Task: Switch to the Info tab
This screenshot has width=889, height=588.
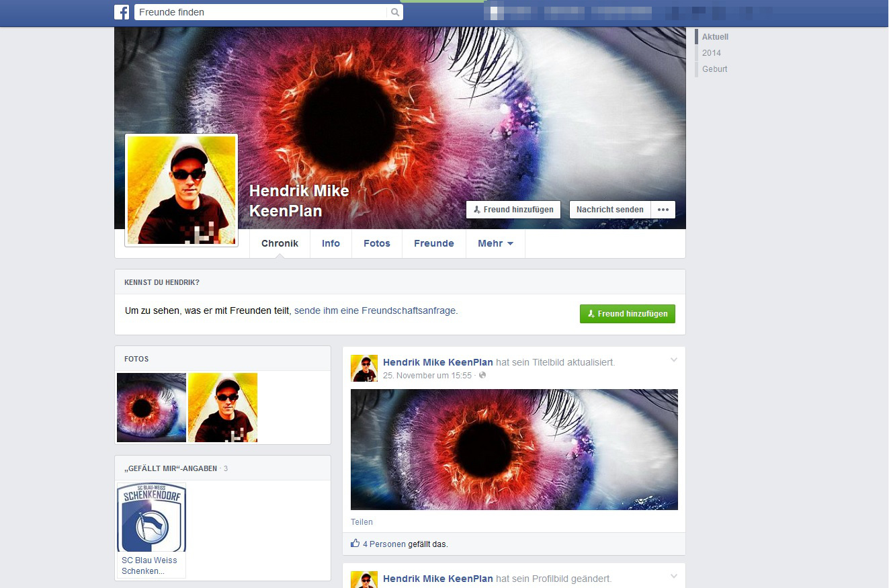Action: [x=331, y=243]
